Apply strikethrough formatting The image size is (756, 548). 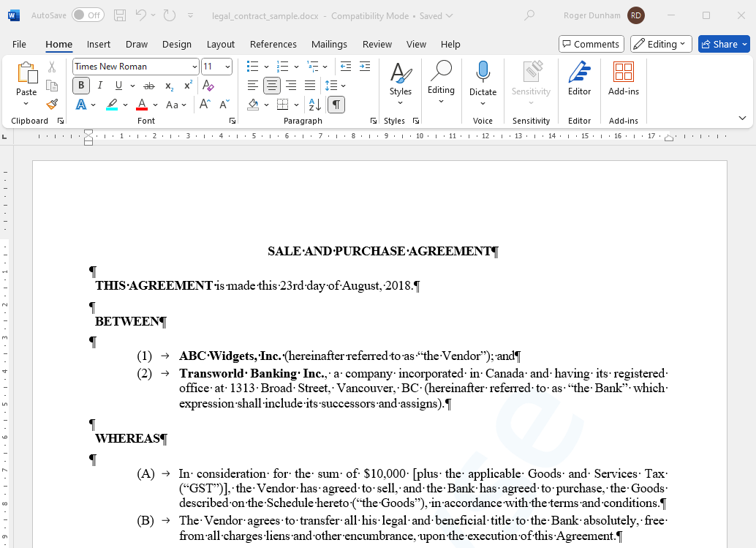coord(149,86)
